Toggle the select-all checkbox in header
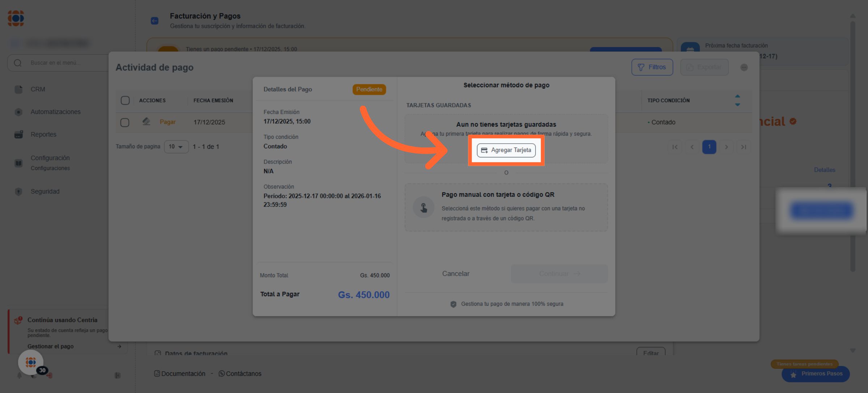 click(x=125, y=100)
